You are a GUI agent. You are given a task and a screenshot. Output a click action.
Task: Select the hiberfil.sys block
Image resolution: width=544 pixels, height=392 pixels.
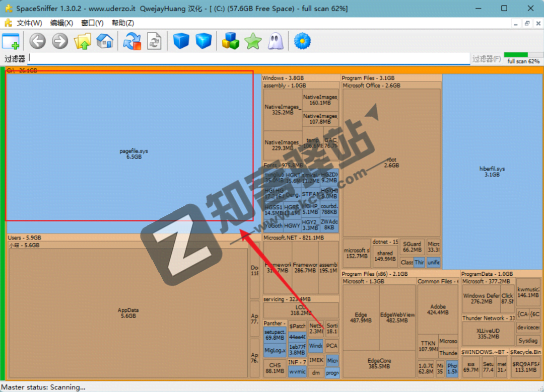click(x=492, y=171)
